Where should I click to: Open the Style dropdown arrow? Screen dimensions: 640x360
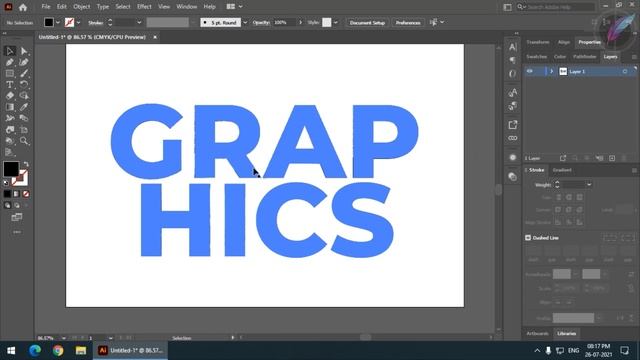[x=336, y=22]
